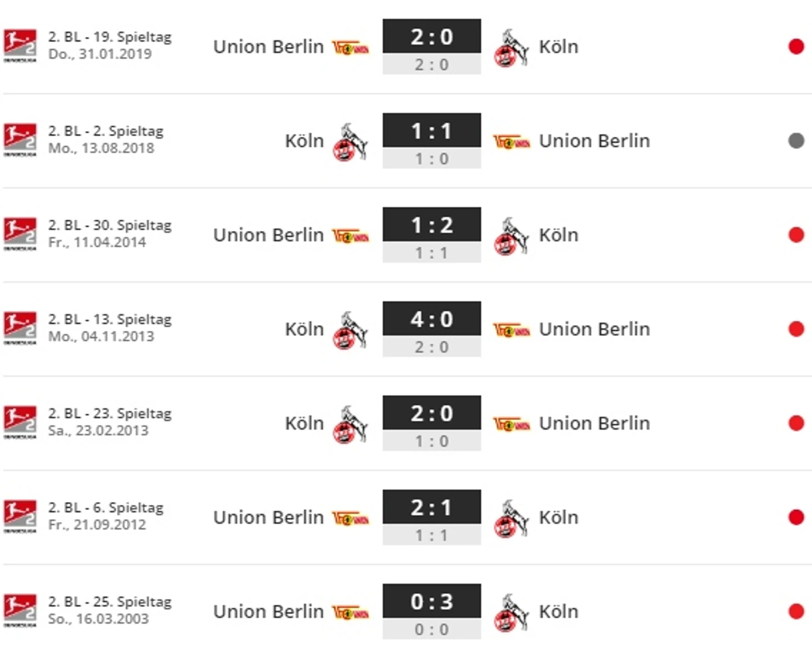The image size is (812, 656).
Task: Click 2. Bundesliga logo for 11.04.2014 match
Action: (20, 234)
